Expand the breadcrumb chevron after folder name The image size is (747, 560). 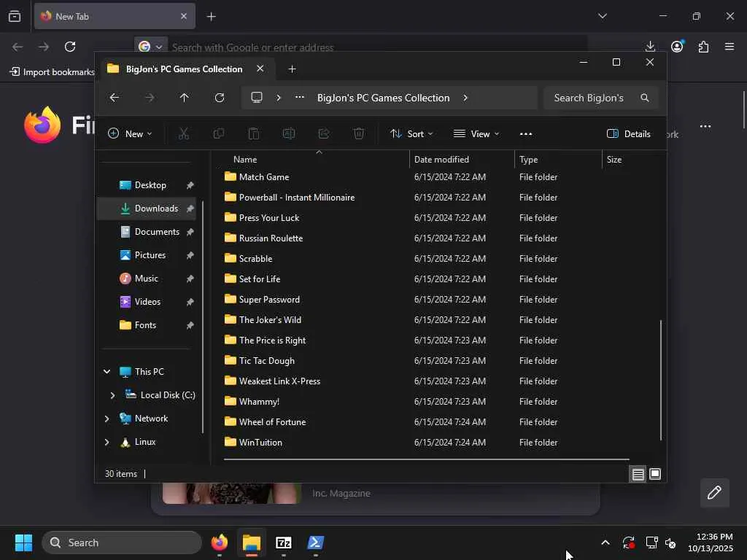point(465,98)
